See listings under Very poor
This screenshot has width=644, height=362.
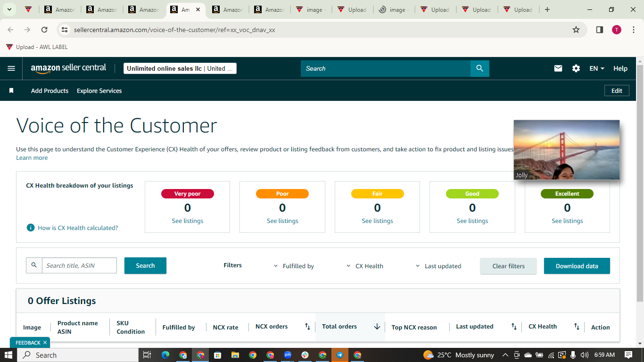[x=188, y=221]
